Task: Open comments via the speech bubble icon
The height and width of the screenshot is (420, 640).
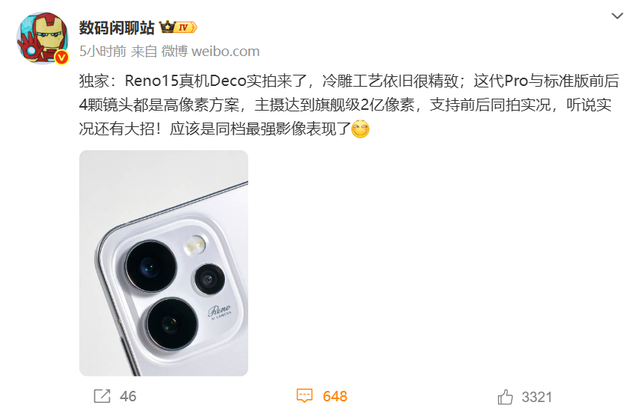Action: point(304,396)
